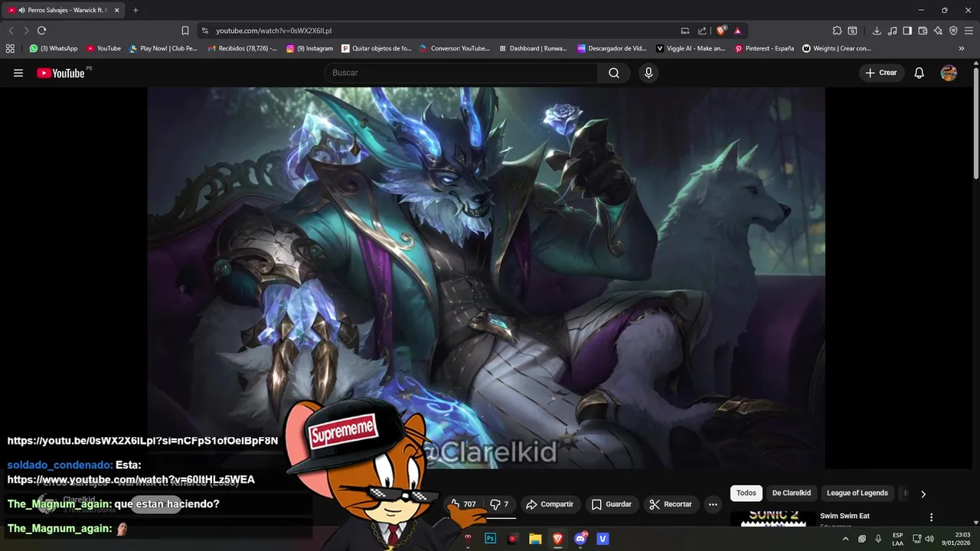Open Descargador de Vid... bookmark
The image size is (980, 551).
(612, 48)
